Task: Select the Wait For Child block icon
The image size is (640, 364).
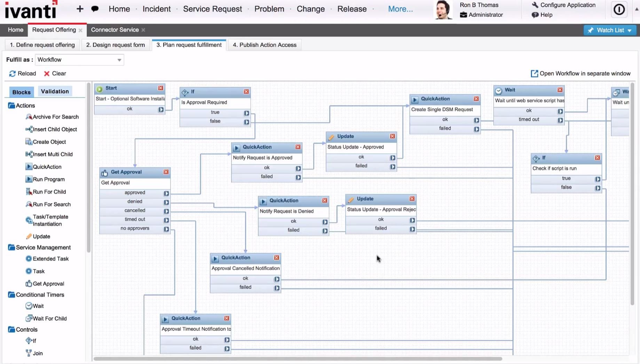Action: [x=29, y=318]
